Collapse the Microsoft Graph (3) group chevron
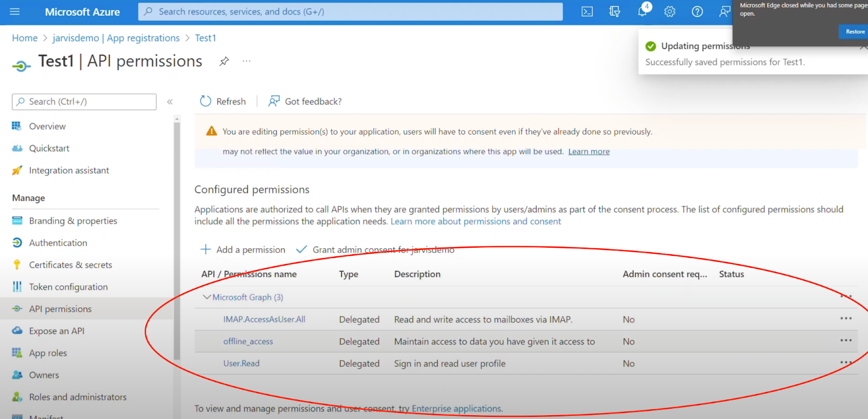The height and width of the screenshot is (419, 868). (x=207, y=297)
